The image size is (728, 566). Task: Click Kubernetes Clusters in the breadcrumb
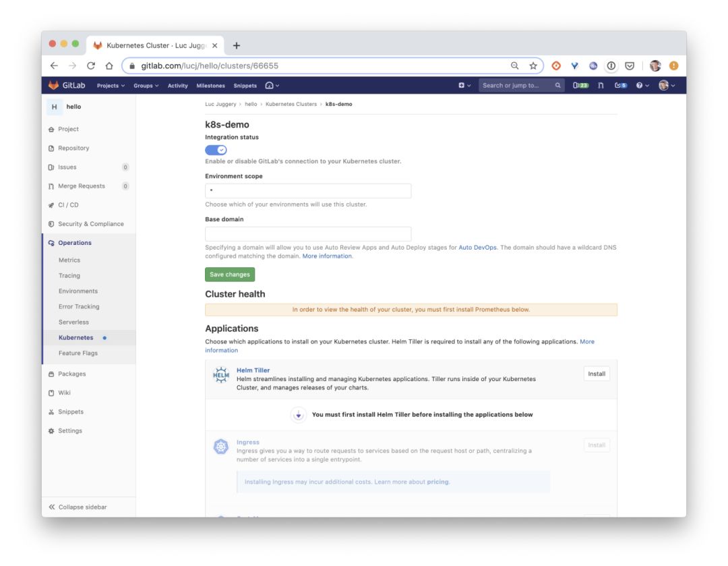(x=291, y=104)
